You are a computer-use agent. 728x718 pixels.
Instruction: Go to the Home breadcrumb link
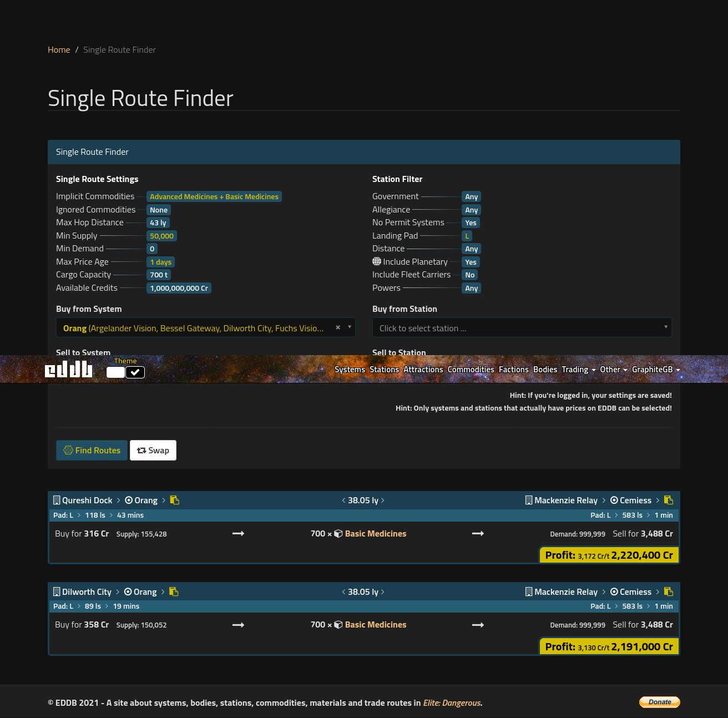point(59,50)
